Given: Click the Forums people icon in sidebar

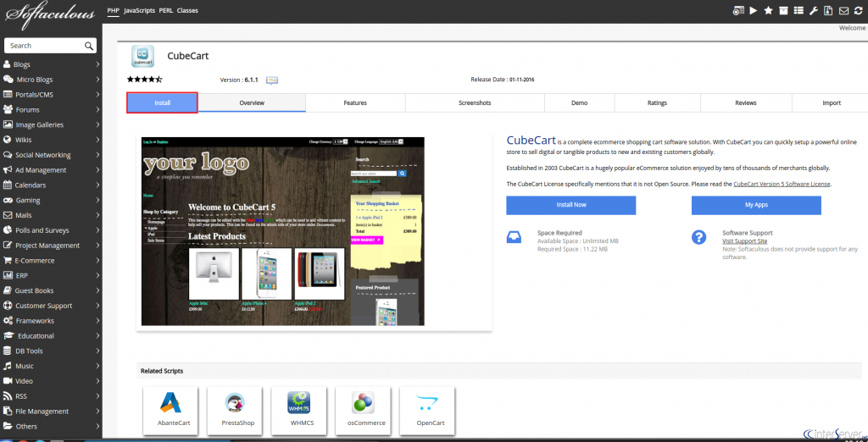Looking at the screenshot, I should [x=8, y=109].
